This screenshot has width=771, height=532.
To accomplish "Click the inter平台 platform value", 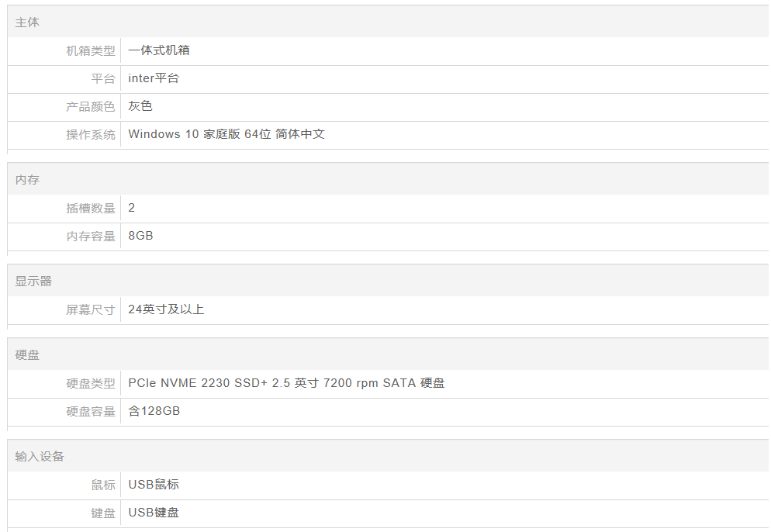I will click(x=154, y=78).
